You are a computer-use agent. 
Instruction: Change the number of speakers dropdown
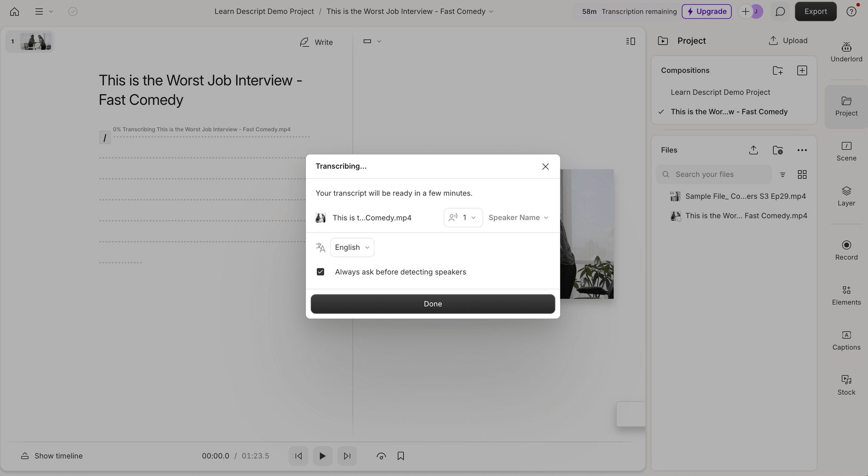coord(463,217)
